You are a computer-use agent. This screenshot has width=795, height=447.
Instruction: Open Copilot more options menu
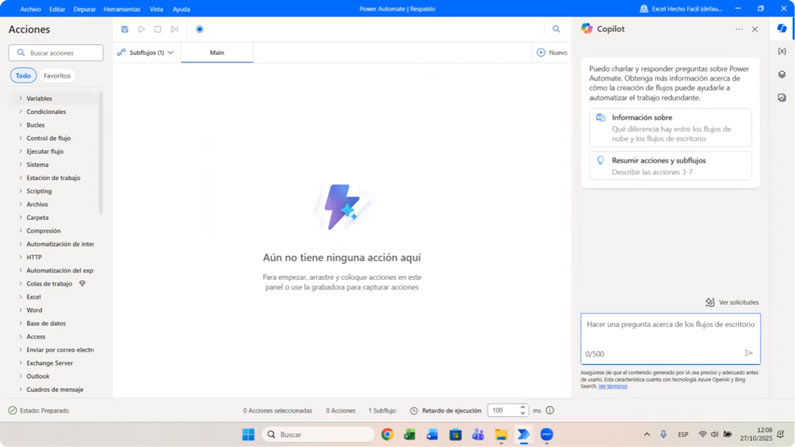click(739, 29)
